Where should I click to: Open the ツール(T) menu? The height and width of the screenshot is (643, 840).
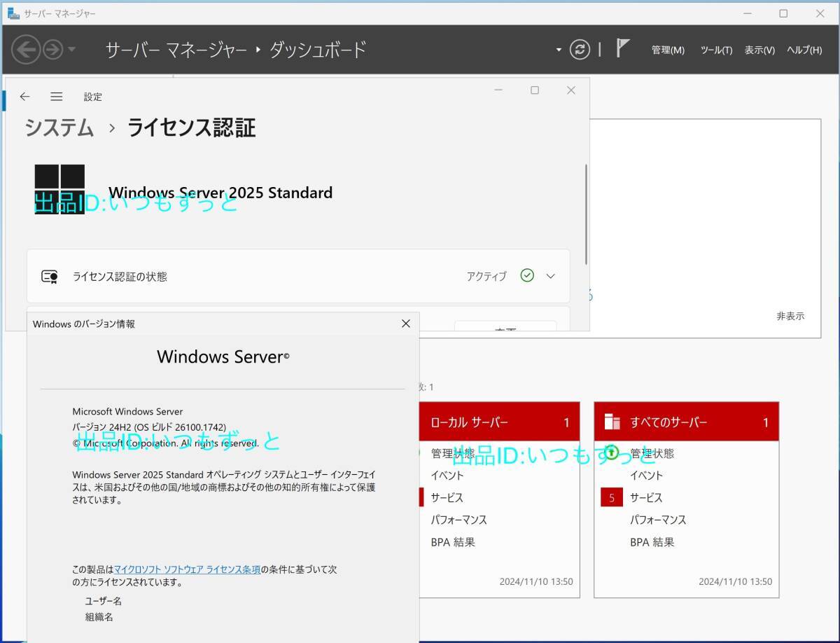pos(716,50)
